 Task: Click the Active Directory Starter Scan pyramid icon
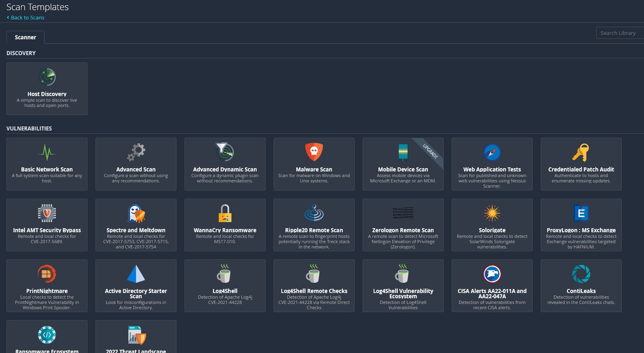[x=136, y=274]
